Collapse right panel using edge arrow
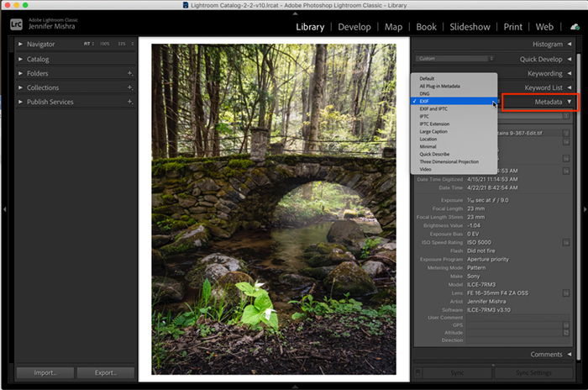Viewport: 588px width, 390px height. (585, 209)
